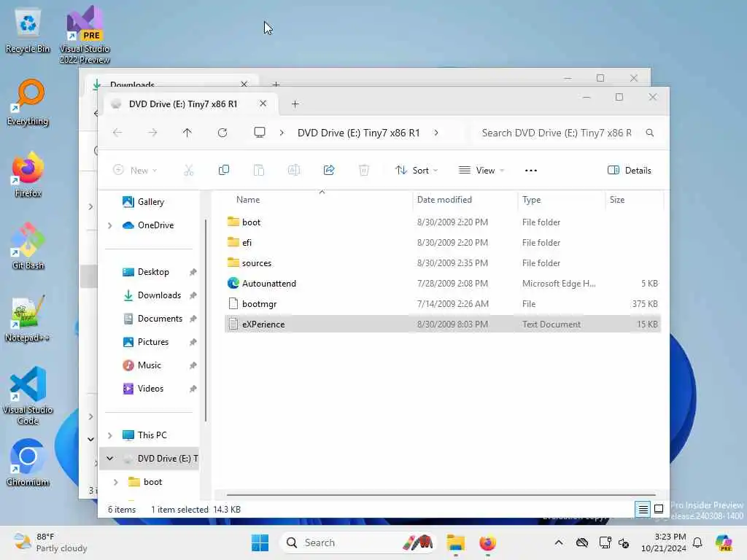Click the Firefox icon in taskbar
747x560 pixels.
click(487, 542)
